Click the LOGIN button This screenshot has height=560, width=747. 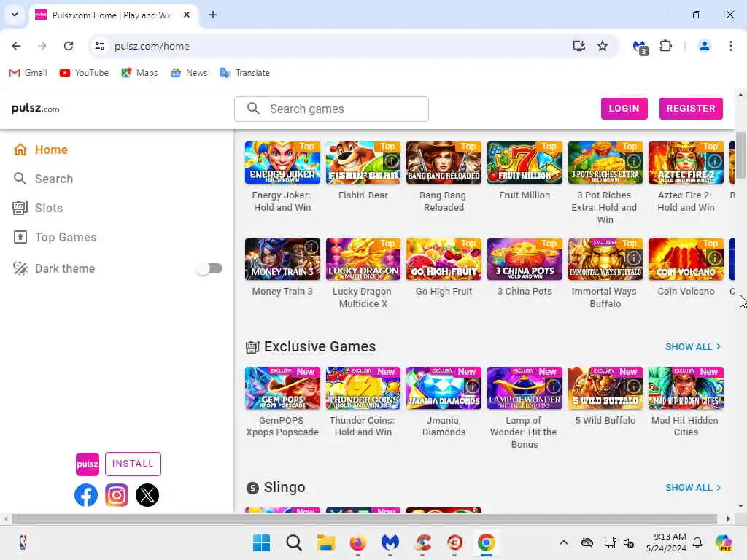624,109
